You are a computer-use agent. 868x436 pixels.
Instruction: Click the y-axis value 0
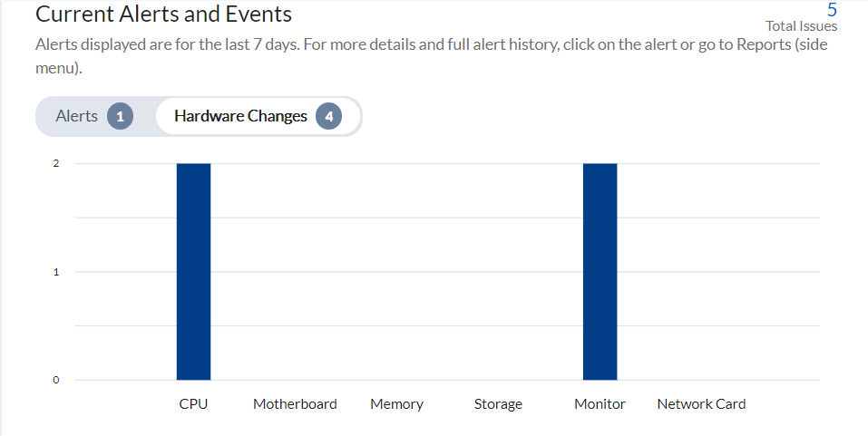(x=56, y=380)
